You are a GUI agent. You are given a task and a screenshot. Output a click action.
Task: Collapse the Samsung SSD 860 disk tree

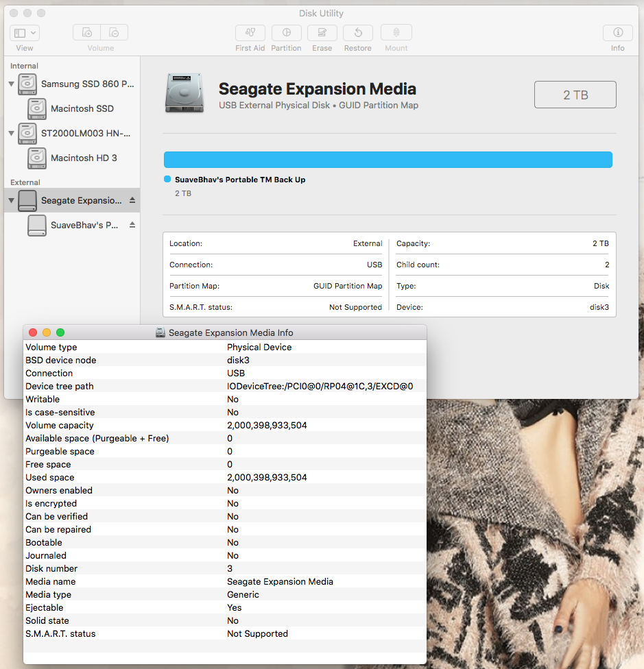coord(12,84)
